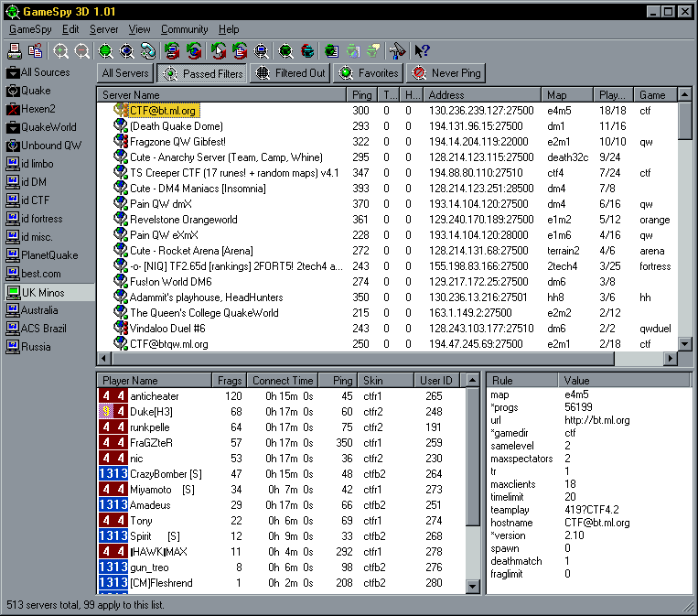698x616 pixels.
Task: Click the magnifier with green plus icon
Action: (x=60, y=51)
